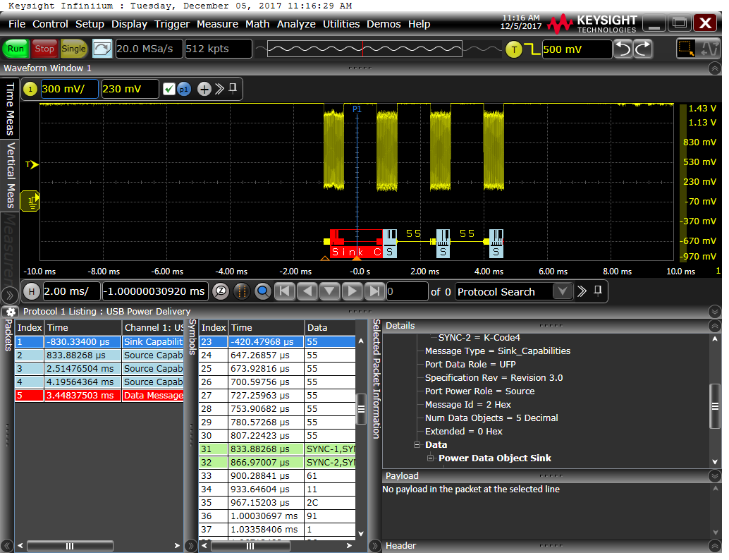Select the zoom box drawing tool icon
This screenshot has width=729, height=560.
click(x=685, y=49)
